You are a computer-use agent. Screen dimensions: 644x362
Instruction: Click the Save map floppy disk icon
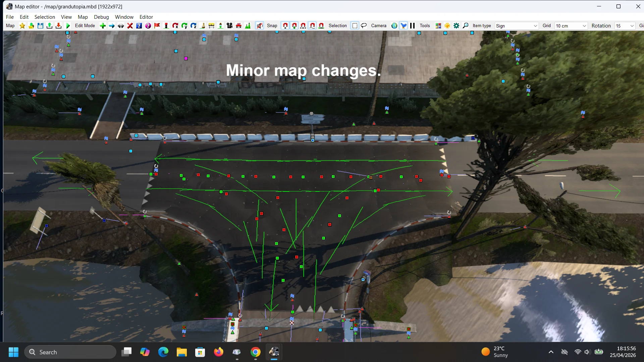(x=40, y=26)
